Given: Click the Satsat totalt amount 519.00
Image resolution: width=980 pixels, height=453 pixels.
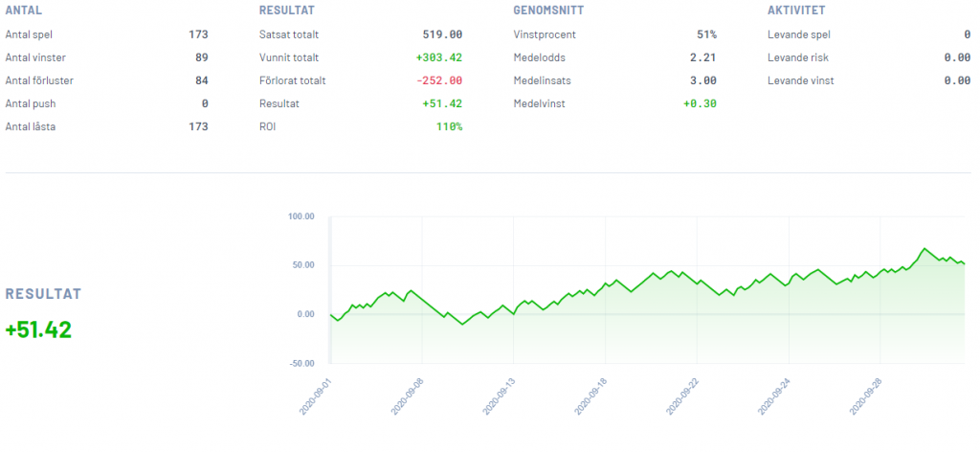Looking at the screenshot, I should (443, 34).
